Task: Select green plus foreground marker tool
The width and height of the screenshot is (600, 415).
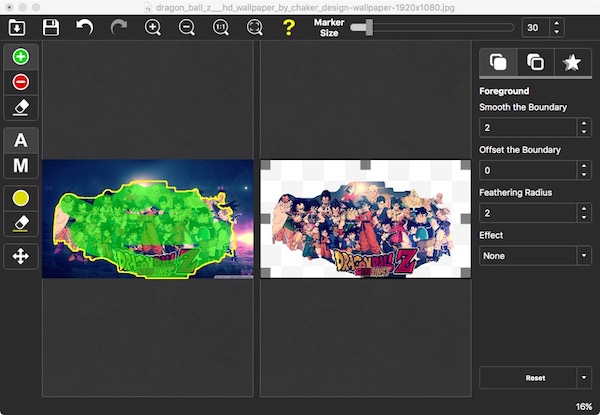Action: tap(21, 57)
